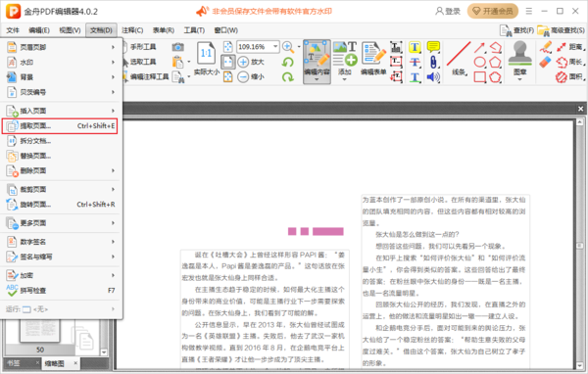The image size is (588, 374).
Task: Expand the Insert Pages (插入页面) submenu
Action: click(x=61, y=111)
